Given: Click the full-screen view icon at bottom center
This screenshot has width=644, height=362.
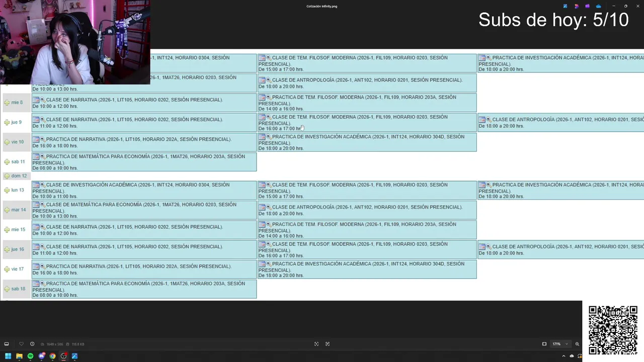Looking at the screenshot, I should [328, 344].
